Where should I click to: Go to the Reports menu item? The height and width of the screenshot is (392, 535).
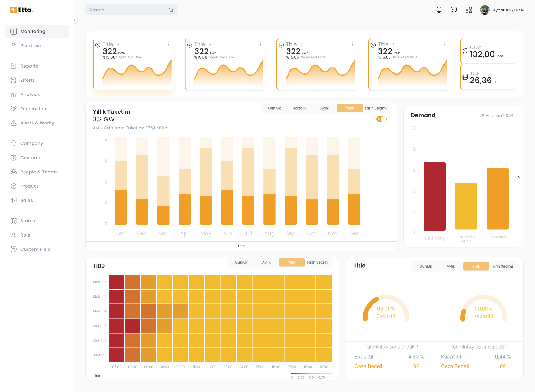29,66
